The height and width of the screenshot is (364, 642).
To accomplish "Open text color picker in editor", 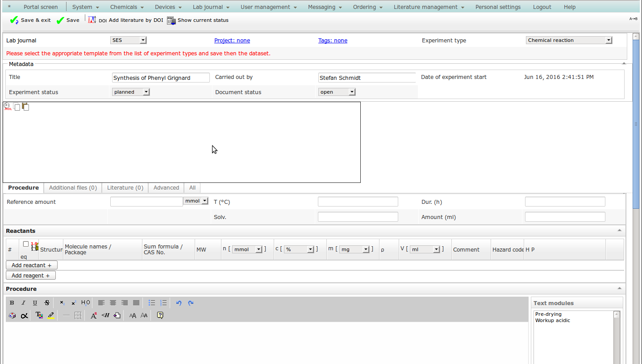I will coord(39,315).
